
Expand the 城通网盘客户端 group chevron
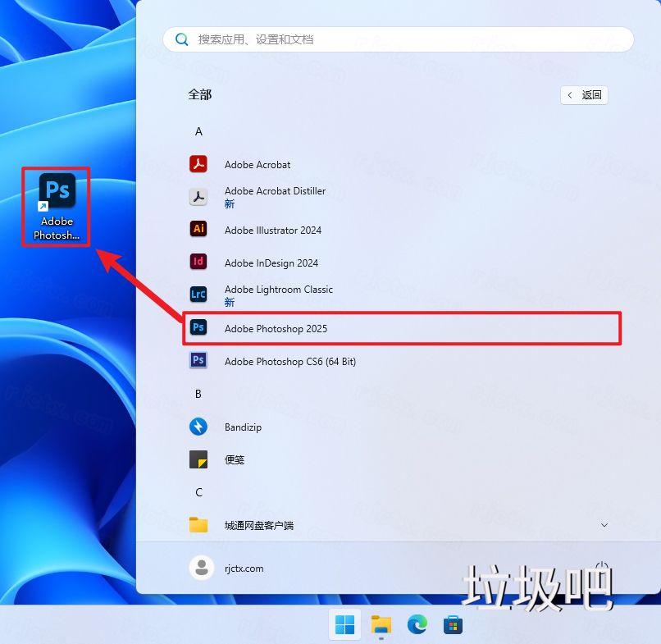[604, 525]
